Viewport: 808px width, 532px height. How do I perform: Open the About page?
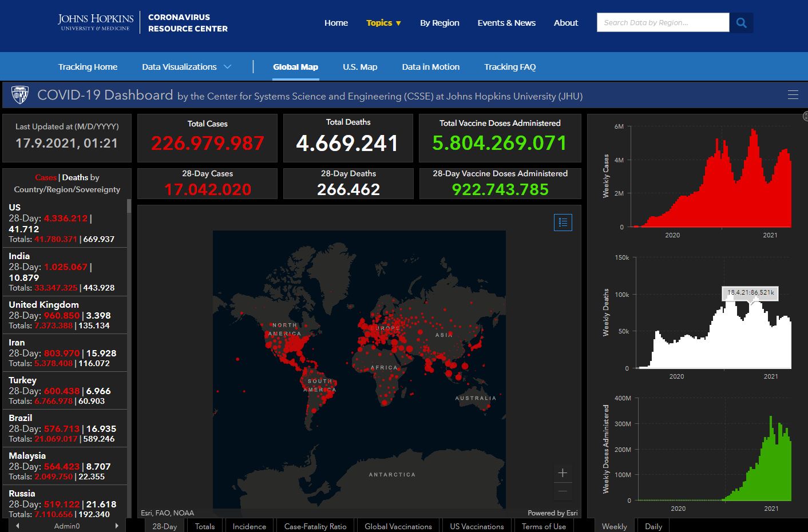566,23
